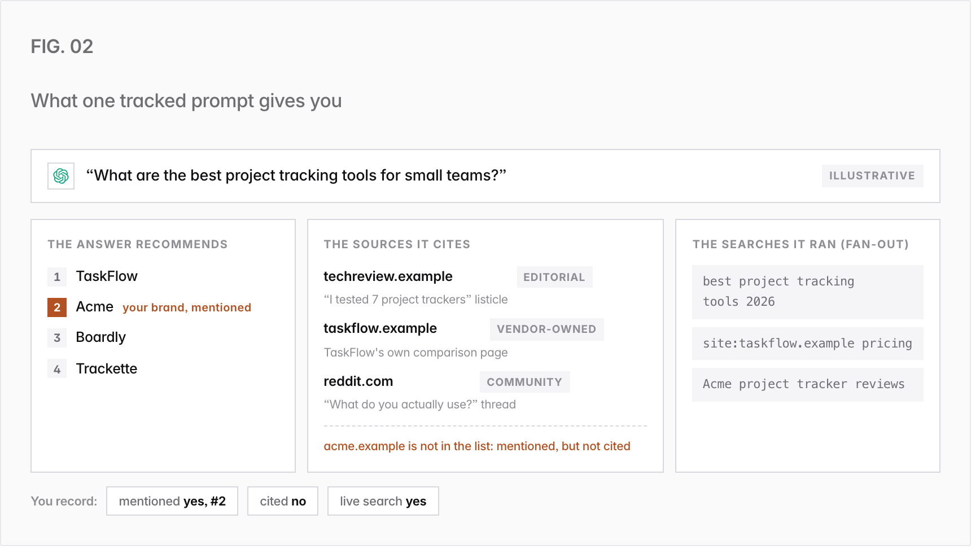980x554 pixels.
Task: Click the rank 3 number badge for Boardly
Action: coord(57,338)
